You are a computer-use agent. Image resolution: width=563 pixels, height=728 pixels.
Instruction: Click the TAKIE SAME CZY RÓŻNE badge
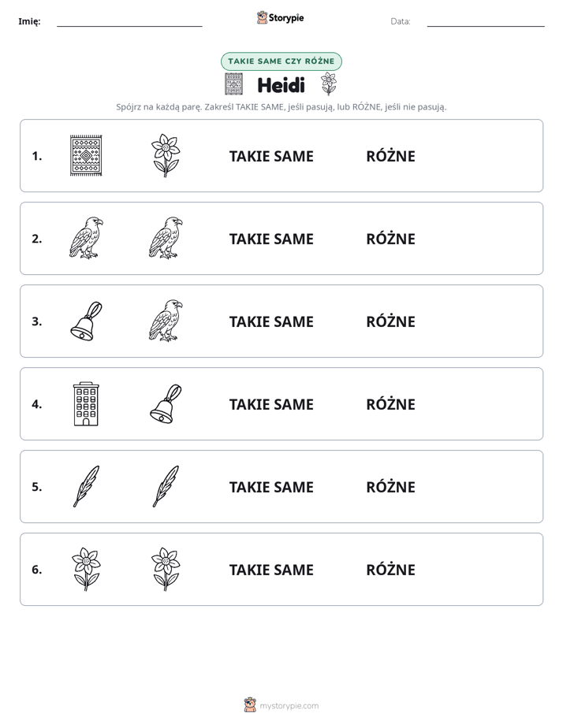pyautogui.click(x=281, y=61)
